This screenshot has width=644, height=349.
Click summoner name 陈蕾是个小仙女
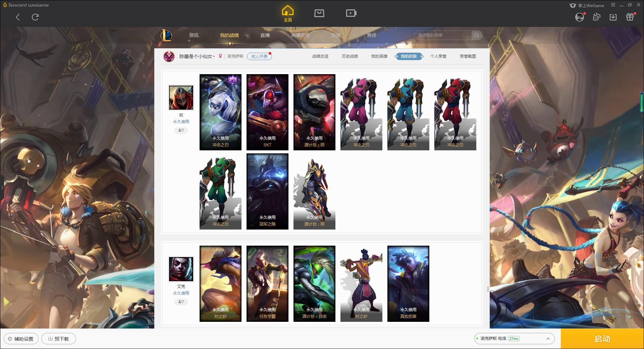pyautogui.click(x=197, y=56)
